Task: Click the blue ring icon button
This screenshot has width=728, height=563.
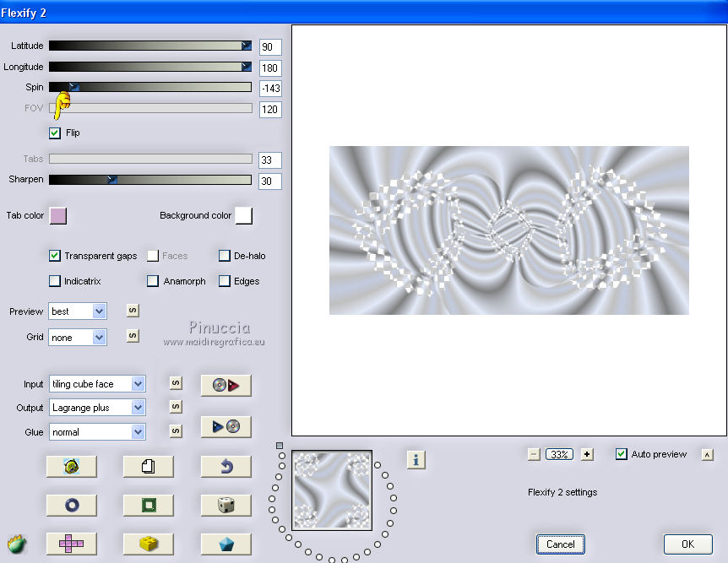Action: click(72, 505)
